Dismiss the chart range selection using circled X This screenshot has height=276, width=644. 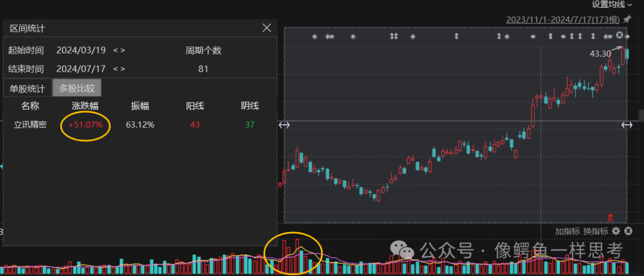point(620,35)
